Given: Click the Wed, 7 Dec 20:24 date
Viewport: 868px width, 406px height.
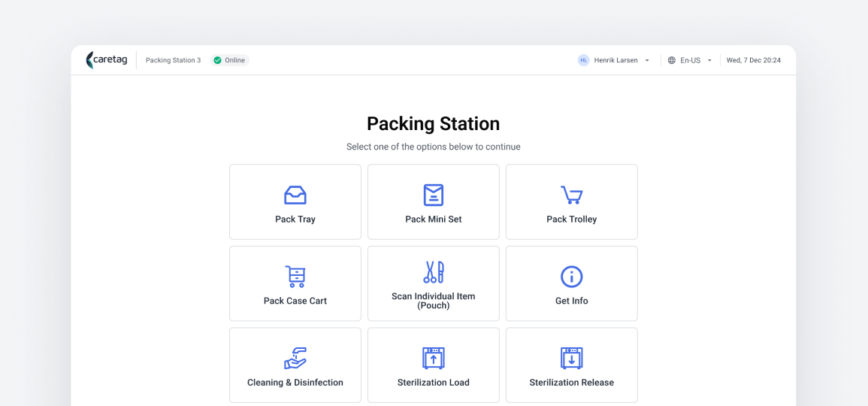Looking at the screenshot, I should tap(754, 60).
